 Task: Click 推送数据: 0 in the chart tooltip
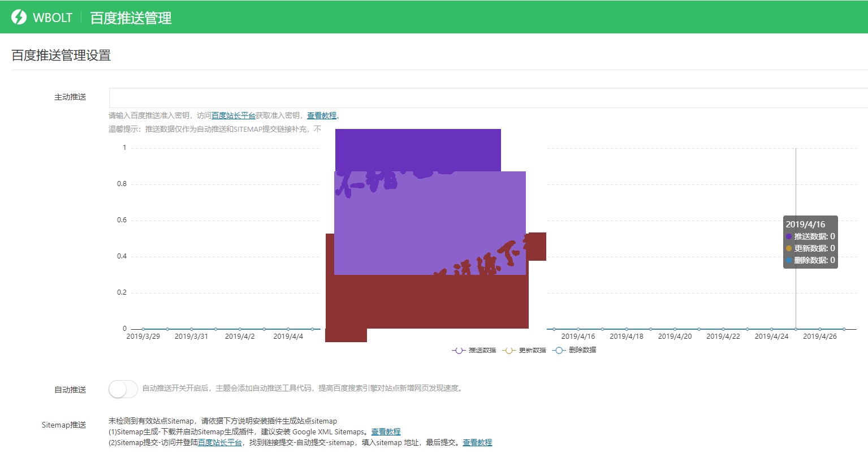[x=810, y=236]
